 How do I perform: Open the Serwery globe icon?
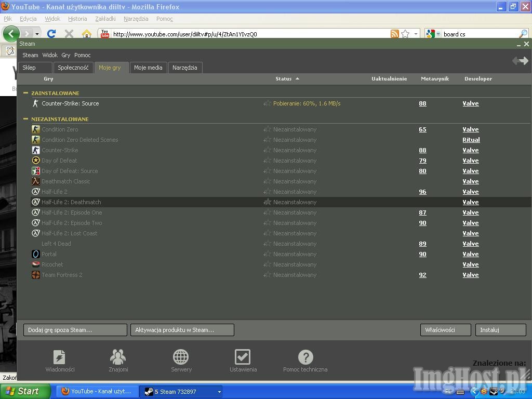[181, 357]
